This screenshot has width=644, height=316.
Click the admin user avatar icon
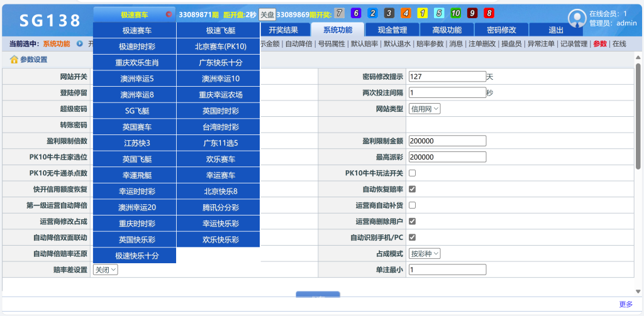[577, 18]
